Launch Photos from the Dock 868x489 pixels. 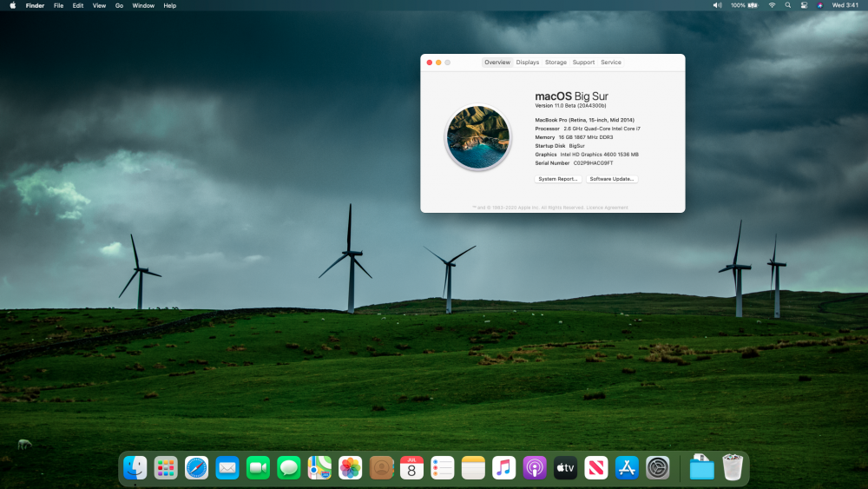(x=350, y=468)
